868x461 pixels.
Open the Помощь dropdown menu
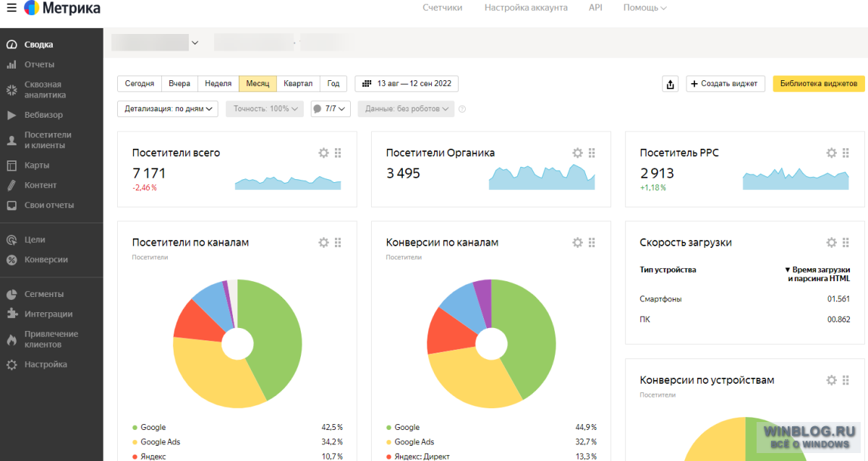point(645,8)
